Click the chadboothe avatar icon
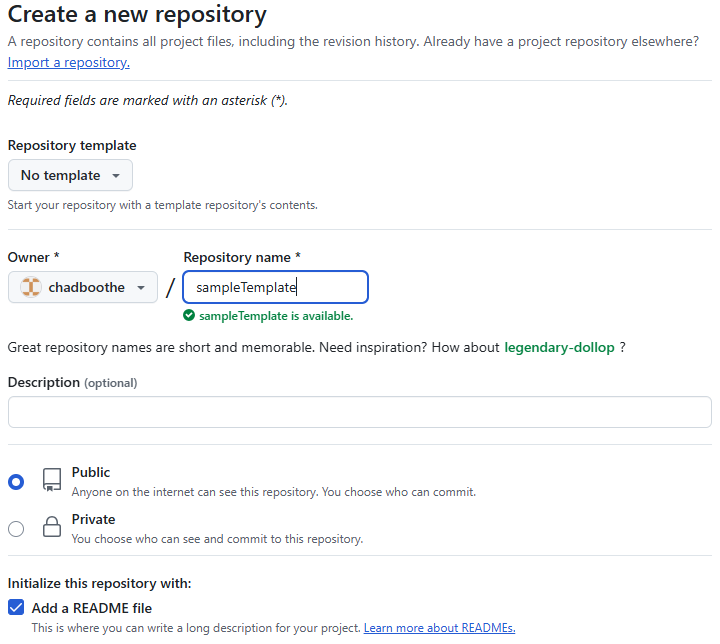The height and width of the screenshot is (644, 720). pos(31,287)
